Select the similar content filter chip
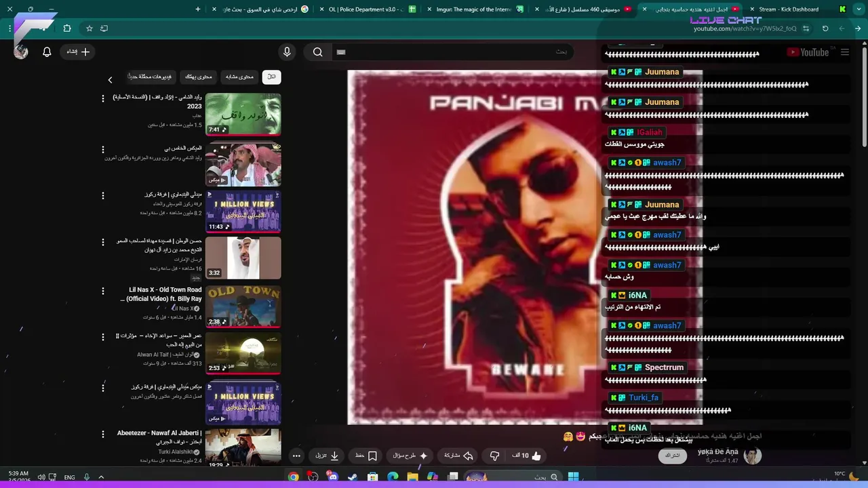The width and height of the screenshot is (868, 488). tap(239, 77)
